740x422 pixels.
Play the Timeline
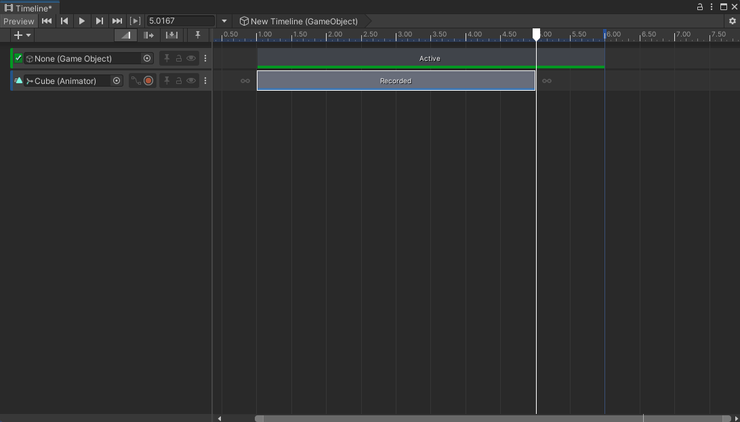(x=82, y=21)
